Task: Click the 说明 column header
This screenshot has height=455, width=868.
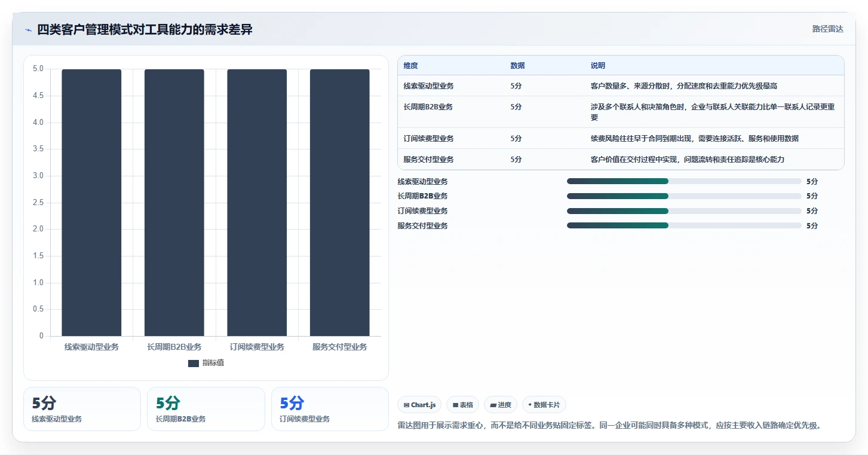Action: tap(598, 66)
